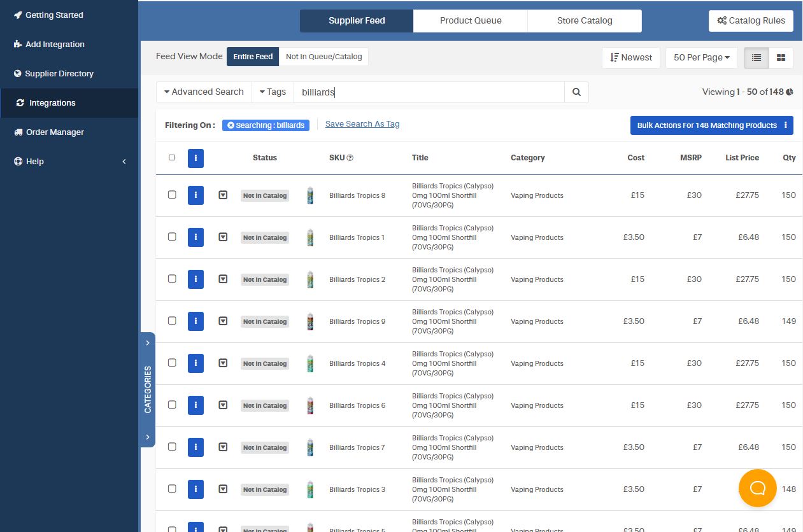Open the actions menu for Billiards Tropics 7

pos(195,447)
